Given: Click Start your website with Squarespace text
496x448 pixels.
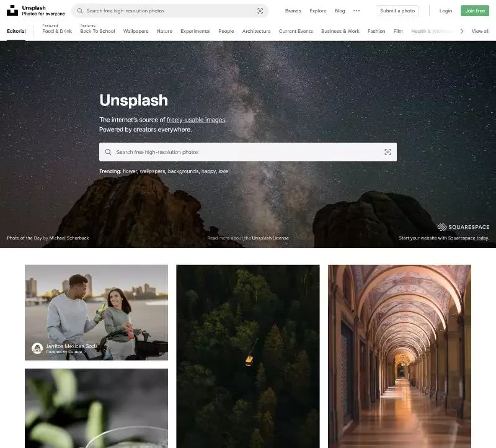Looking at the screenshot, I should [444, 238].
